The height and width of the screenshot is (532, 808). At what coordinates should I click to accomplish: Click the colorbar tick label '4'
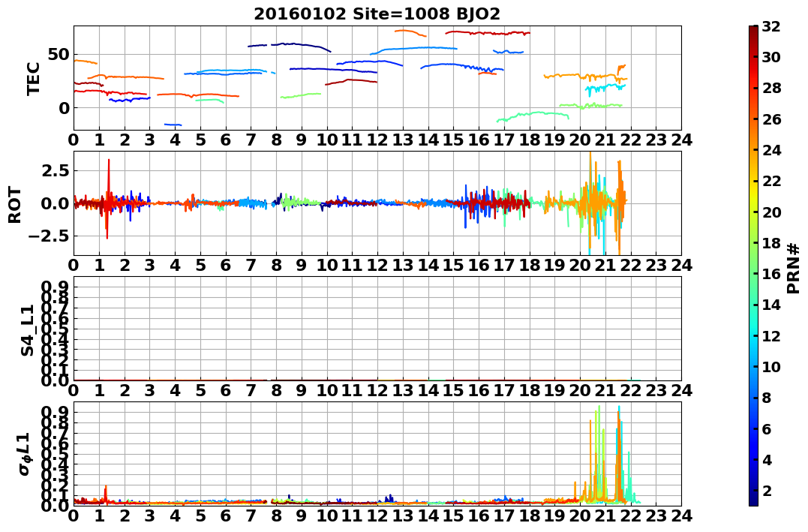point(767,459)
